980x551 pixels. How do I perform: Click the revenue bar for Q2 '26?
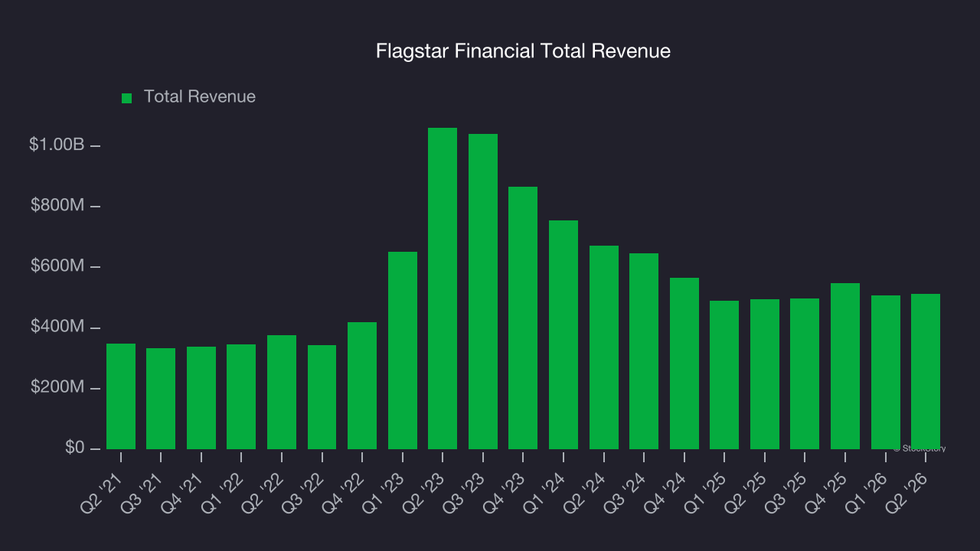coord(926,371)
